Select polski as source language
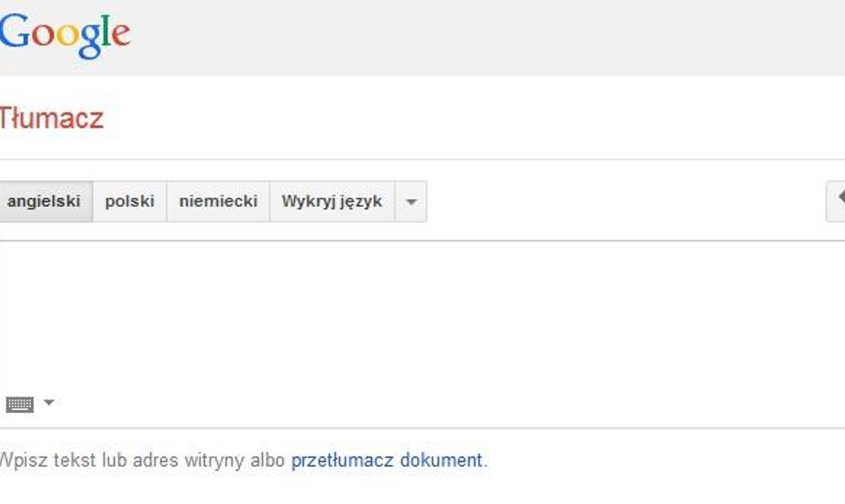The width and height of the screenshot is (845, 504). [x=130, y=201]
